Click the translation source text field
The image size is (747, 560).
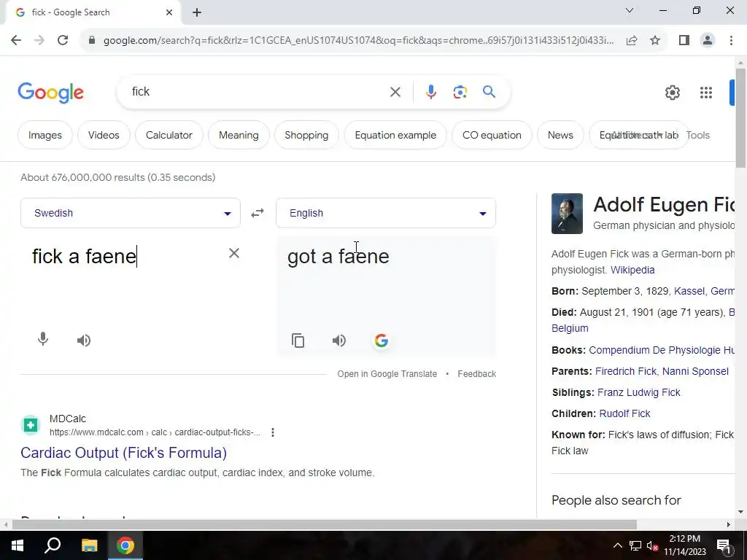click(x=124, y=256)
